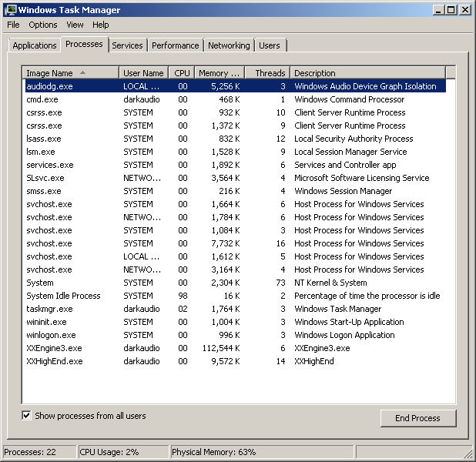Image resolution: width=476 pixels, height=462 pixels.
Task: Minimize the Task Manager window
Action: click(x=438, y=10)
